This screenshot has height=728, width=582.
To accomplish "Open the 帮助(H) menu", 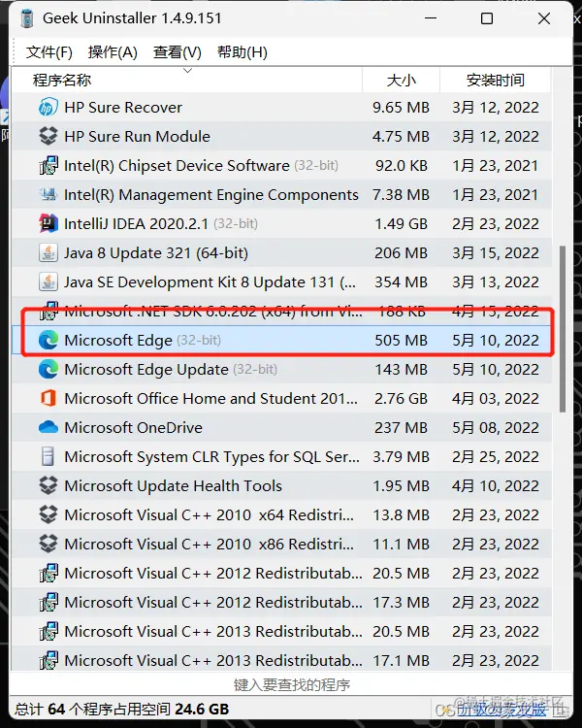I will [242, 52].
